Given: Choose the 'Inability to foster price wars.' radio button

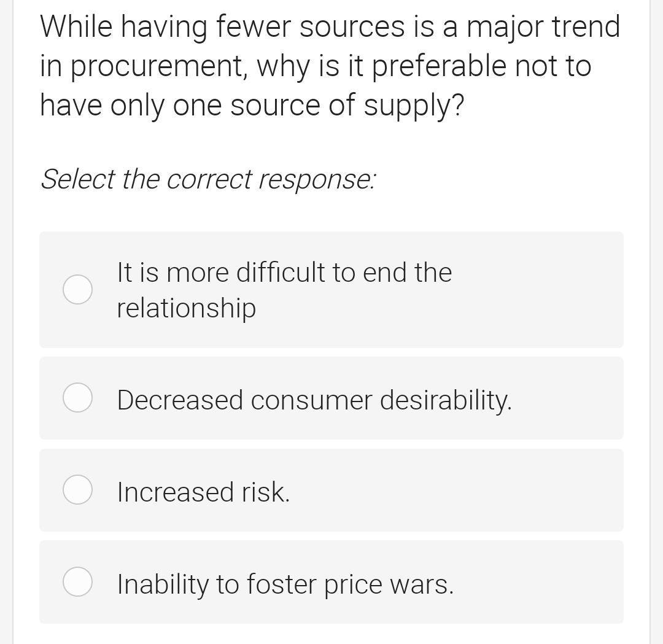Looking at the screenshot, I should point(77,581).
